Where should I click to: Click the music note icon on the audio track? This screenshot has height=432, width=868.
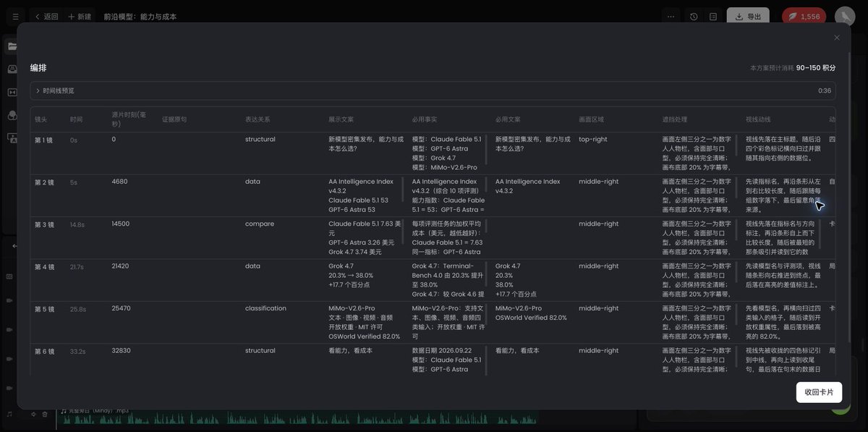(x=9, y=414)
